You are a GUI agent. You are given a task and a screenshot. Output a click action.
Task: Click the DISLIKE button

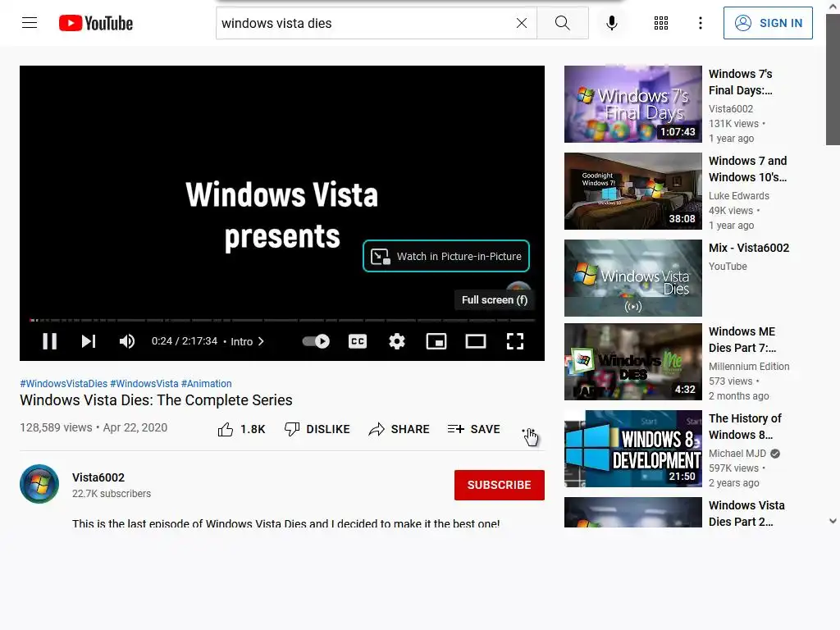317,429
